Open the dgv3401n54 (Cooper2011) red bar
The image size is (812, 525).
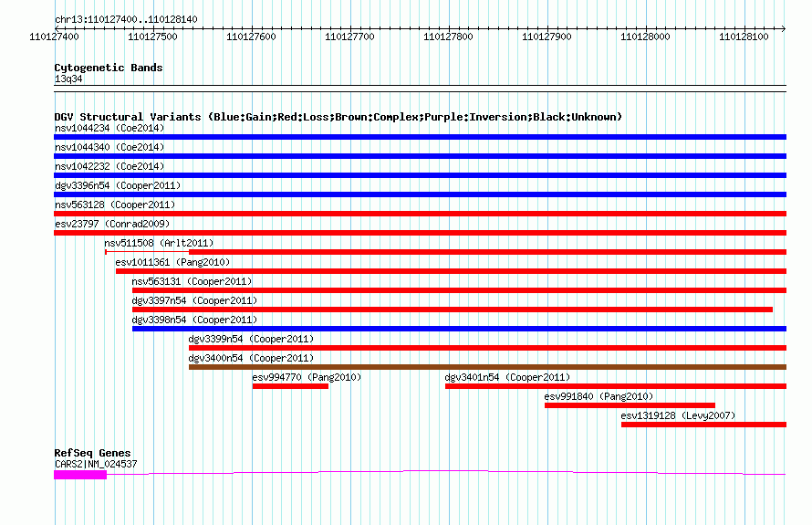616,386
